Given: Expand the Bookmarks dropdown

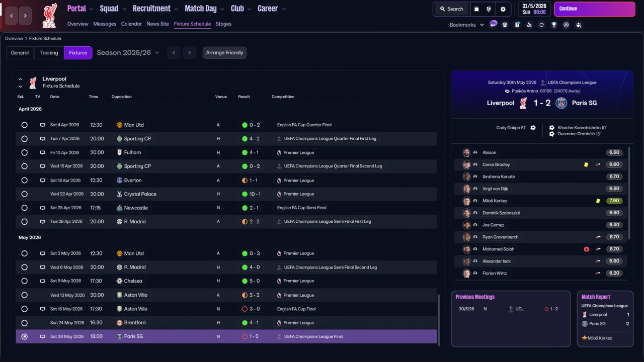Looking at the screenshot, I should (x=466, y=25).
